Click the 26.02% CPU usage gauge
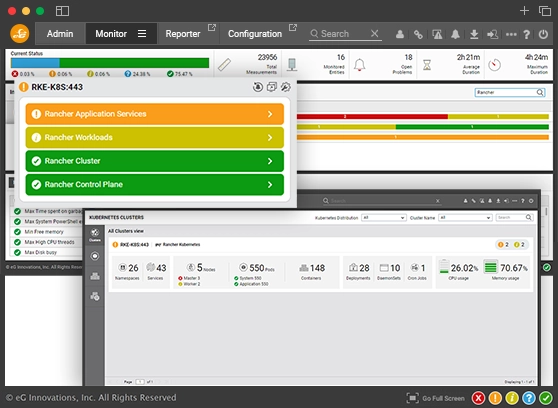Image resolution: width=558 pixels, height=408 pixels. click(x=458, y=270)
